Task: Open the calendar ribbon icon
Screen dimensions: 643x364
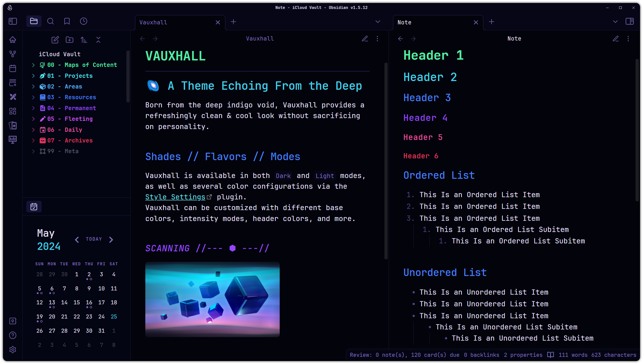Action: pyautogui.click(x=13, y=68)
